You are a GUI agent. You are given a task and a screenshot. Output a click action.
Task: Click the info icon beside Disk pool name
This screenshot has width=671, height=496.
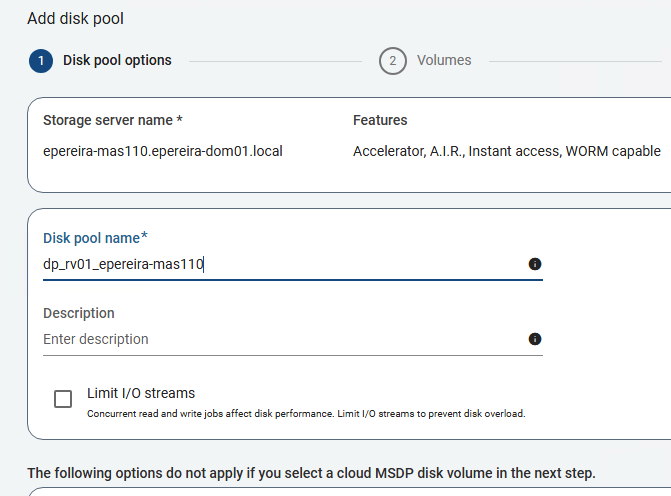point(534,264)
